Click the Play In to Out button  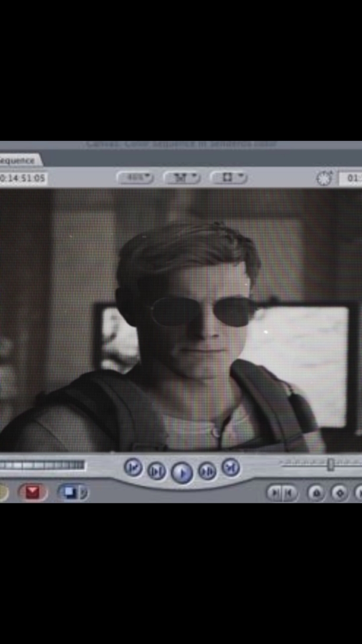[x=156, y=471]
